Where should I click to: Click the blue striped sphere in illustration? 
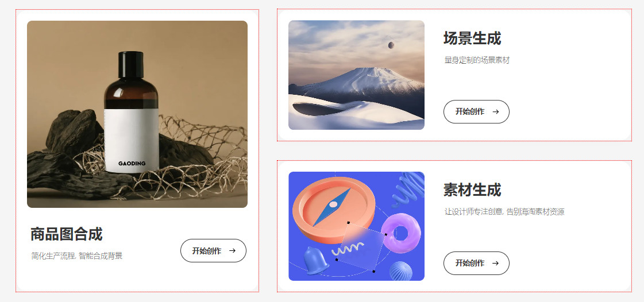401,270
